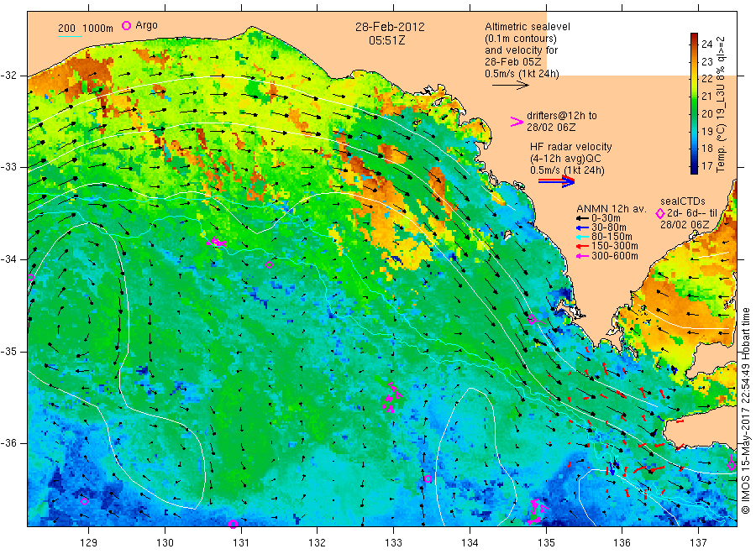Click the '300-600m' depth label
Viewport: 756px width, 554px height.
point(615,256)
